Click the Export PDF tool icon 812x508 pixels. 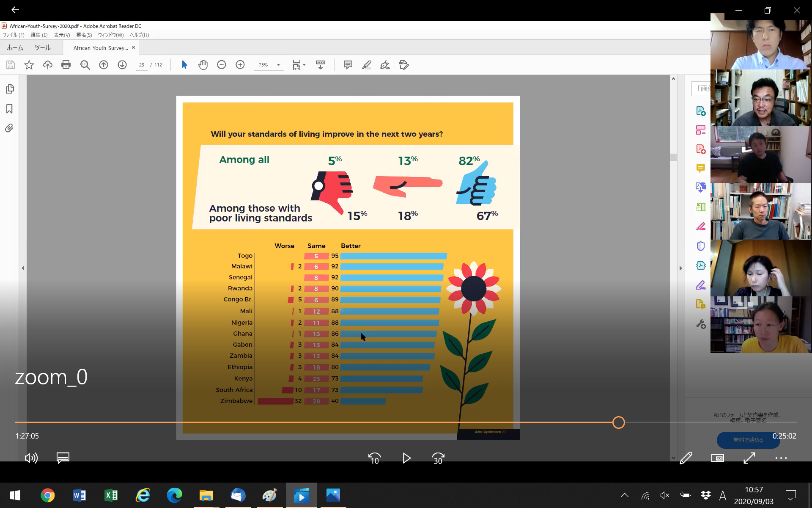pos(701,111)
